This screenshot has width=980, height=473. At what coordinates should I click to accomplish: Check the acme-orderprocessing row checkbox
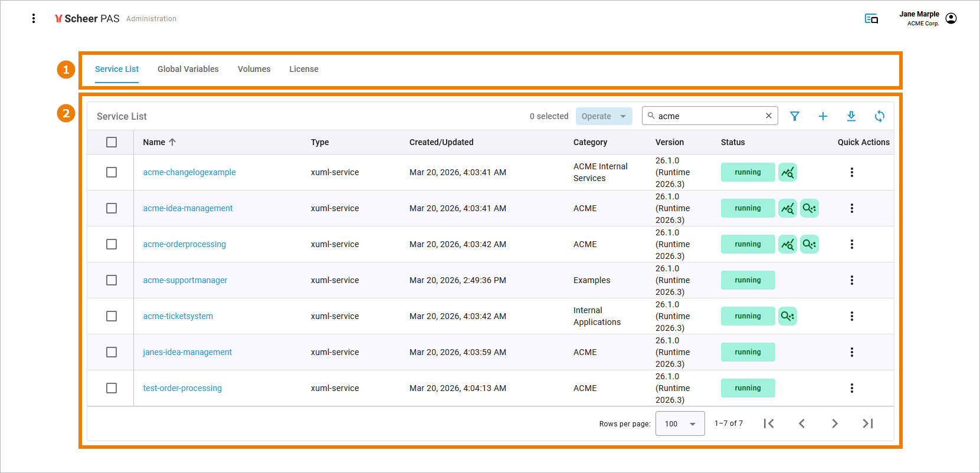tap(112, 244)
